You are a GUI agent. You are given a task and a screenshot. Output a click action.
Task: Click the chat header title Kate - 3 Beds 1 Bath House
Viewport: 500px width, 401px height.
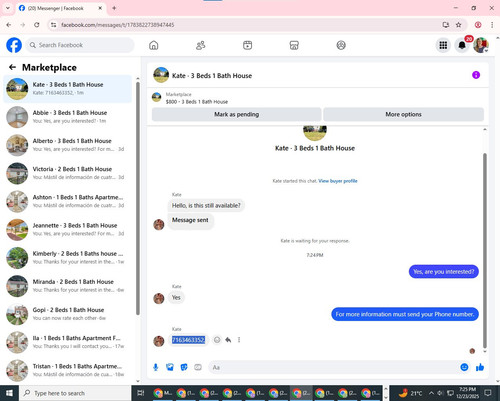point(212,76)
